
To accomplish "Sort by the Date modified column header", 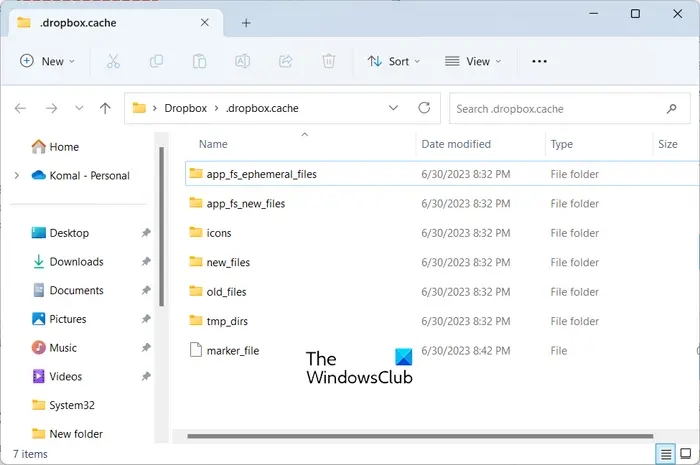I will (x=480, y=144).
